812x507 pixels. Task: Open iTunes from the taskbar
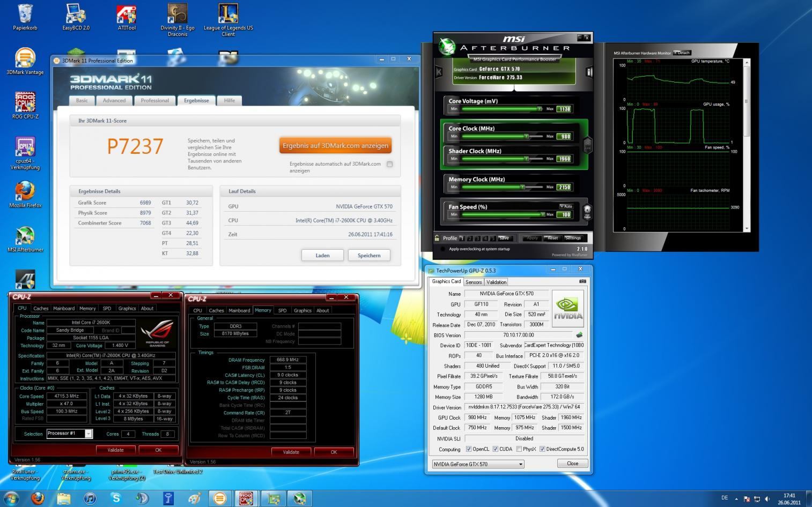[90, 498]
